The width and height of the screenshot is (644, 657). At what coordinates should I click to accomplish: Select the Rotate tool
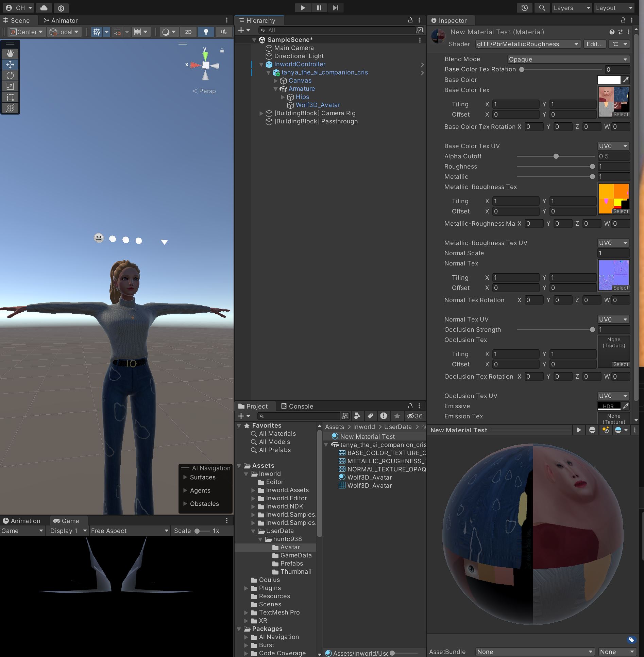[x=10, y=75]
